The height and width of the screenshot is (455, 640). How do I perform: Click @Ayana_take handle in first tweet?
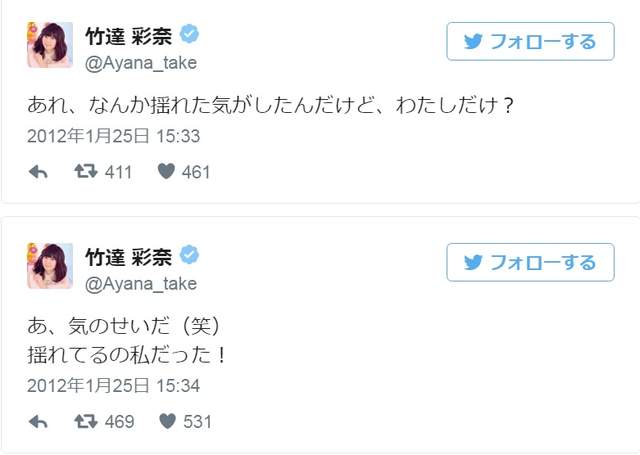pyautogui.click(x=140, y=63)
